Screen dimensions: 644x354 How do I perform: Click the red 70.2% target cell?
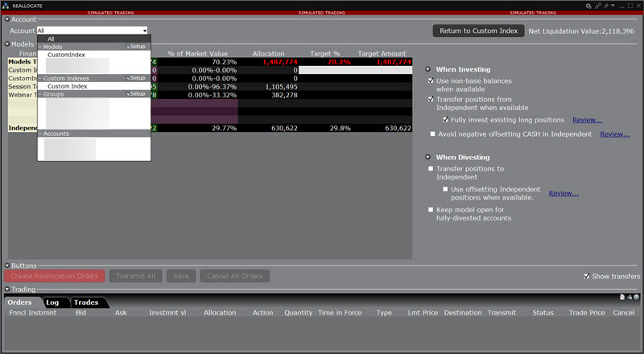339,62
